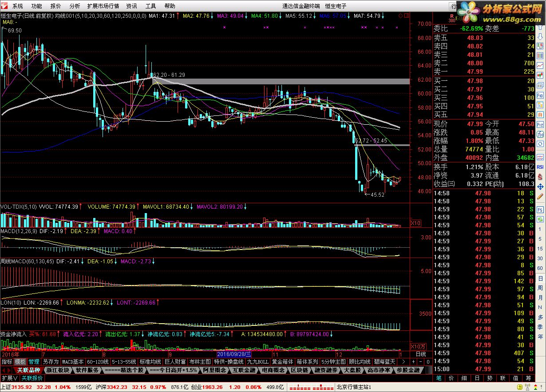Image resolution: width=546 pixels, height=392 pixels.
Task: Toggle the 指标 mode button
Action: [x=7, y=361]
